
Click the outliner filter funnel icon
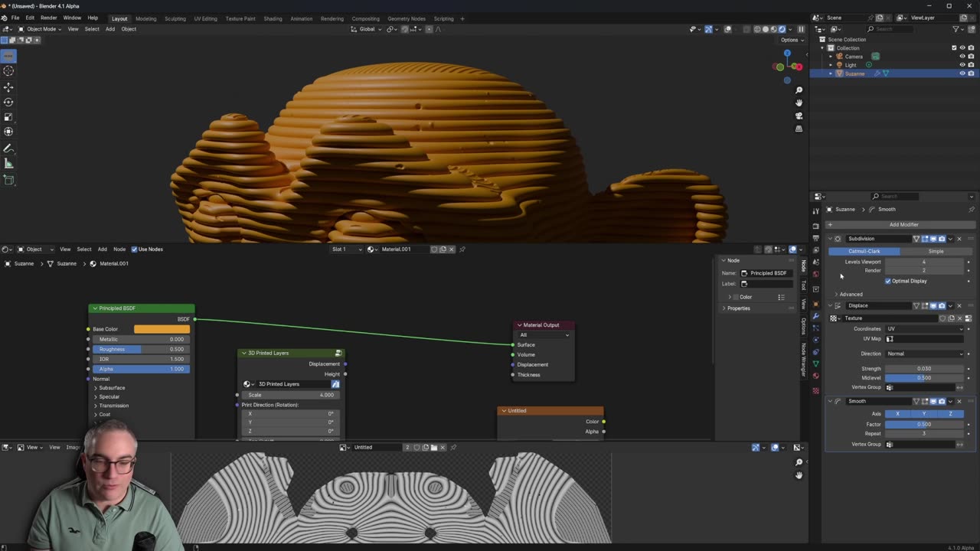[956, 29]
